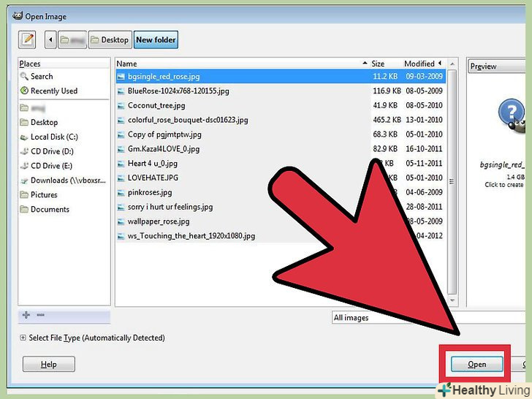
Task: Click the Documents folder icon
Action: pyautogui.click(x=24, y=209)
